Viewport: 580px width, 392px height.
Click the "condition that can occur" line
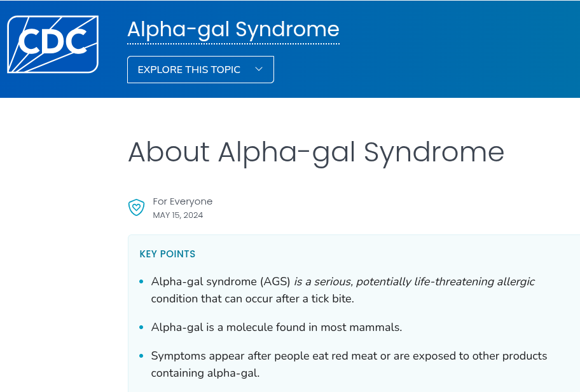(252, 299)
